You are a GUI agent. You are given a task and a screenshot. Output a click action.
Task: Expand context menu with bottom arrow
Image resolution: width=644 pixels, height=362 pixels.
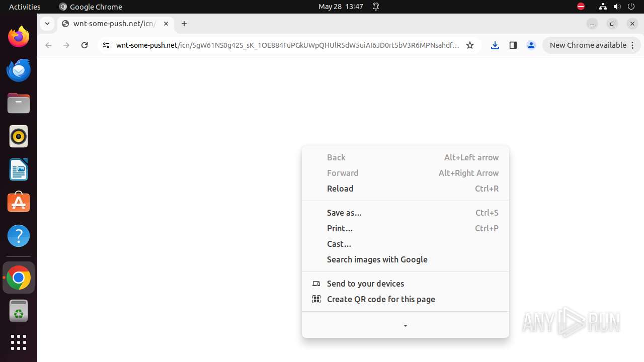click(x=405, y=326)
